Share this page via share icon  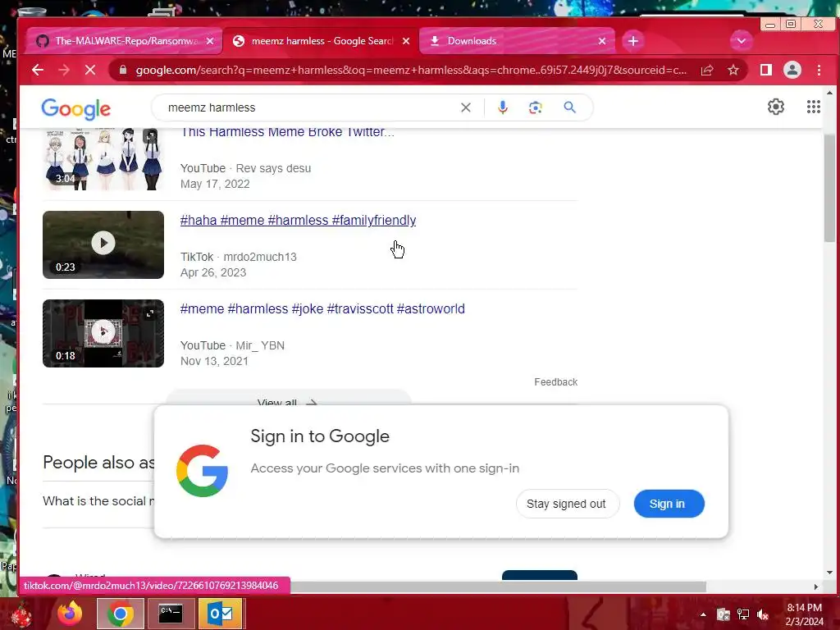click(707, 71)
